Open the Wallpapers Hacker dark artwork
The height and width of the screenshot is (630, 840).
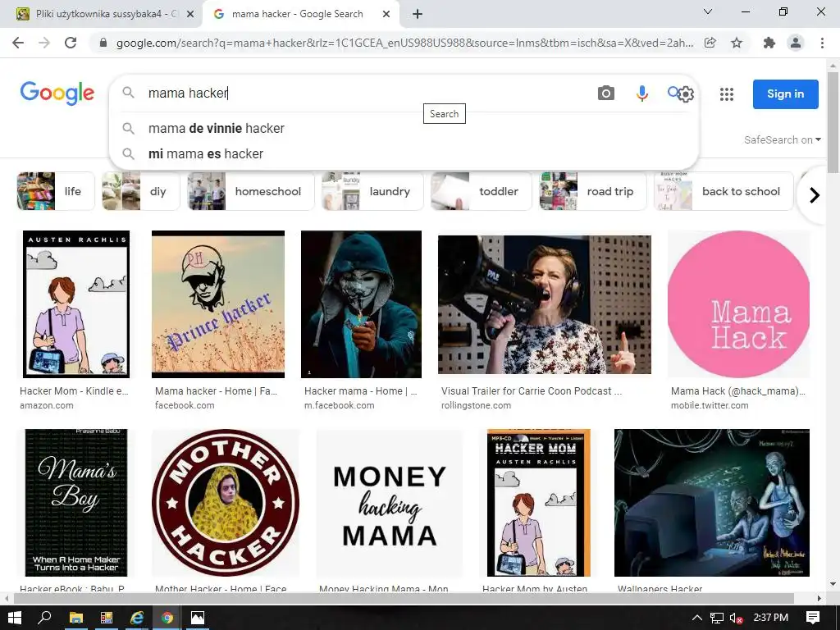point(711,503)
